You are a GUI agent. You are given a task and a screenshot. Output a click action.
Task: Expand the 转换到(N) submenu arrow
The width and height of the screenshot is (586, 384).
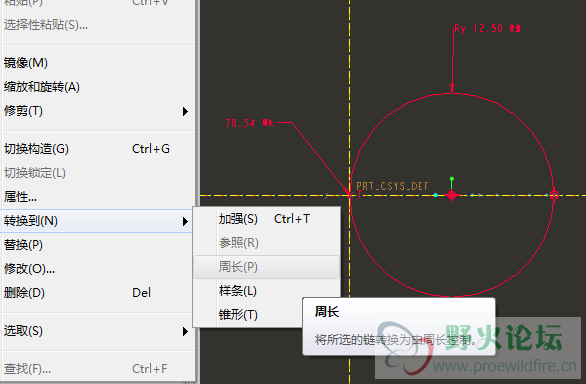[x=185, y=221]
